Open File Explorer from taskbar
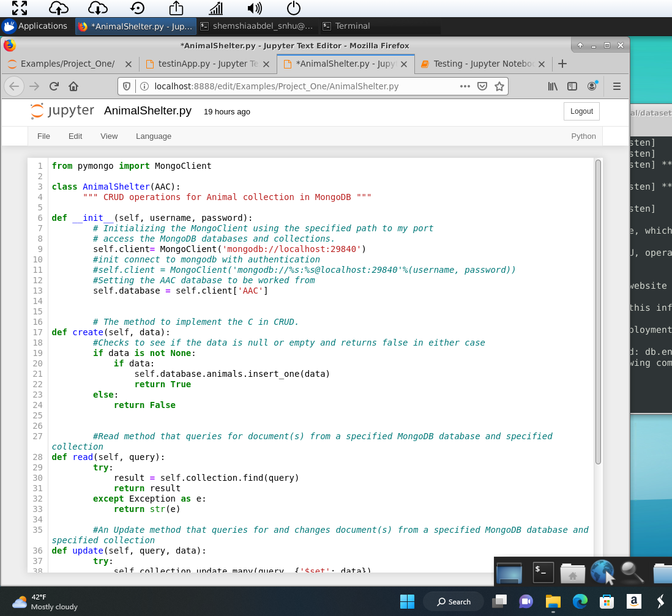This screenshot has width=672, height=616. [553, 602]
